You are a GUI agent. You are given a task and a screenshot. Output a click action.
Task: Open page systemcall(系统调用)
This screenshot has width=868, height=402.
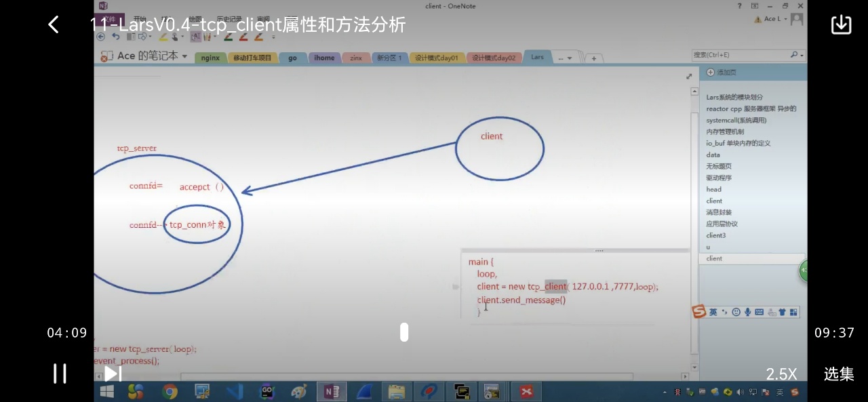736,120
